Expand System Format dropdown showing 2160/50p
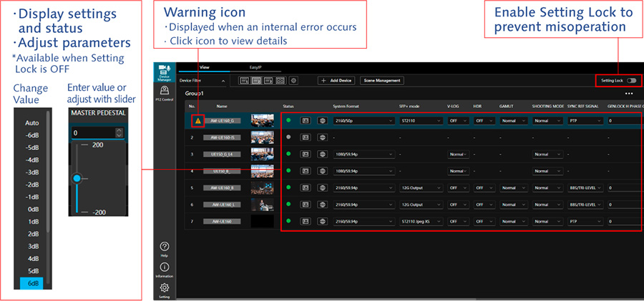This screenshot has width=644, height=301. tap(364, 121)
